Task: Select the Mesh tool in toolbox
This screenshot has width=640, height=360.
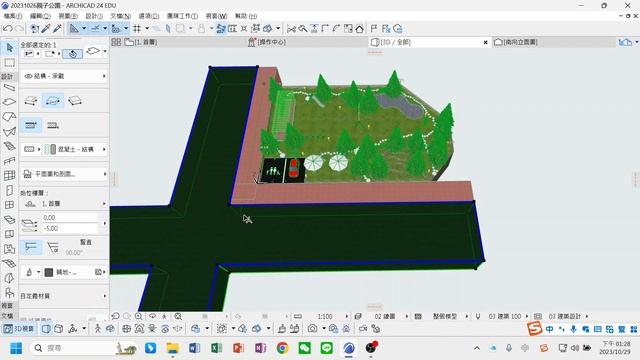Action: tap(9, 264)
